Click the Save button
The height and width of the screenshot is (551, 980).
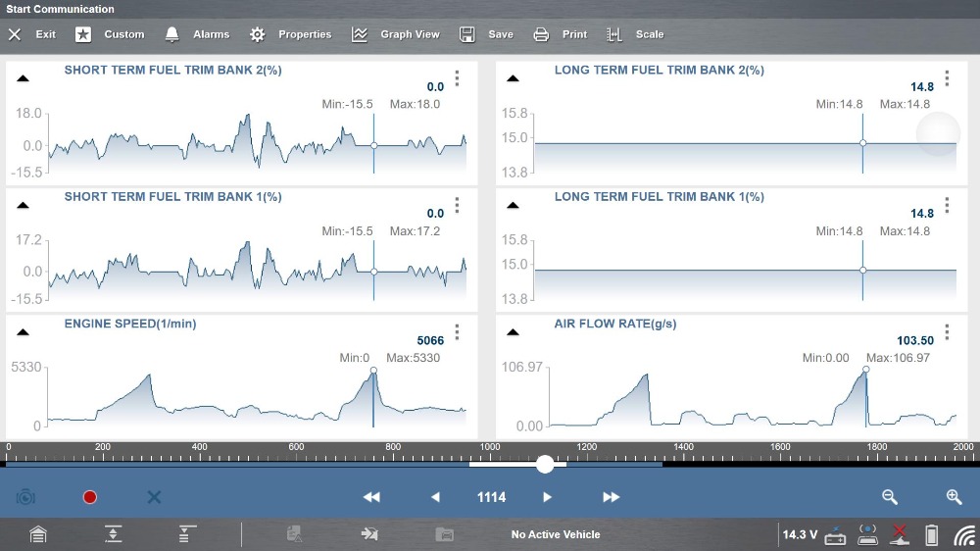click(487, 34)
